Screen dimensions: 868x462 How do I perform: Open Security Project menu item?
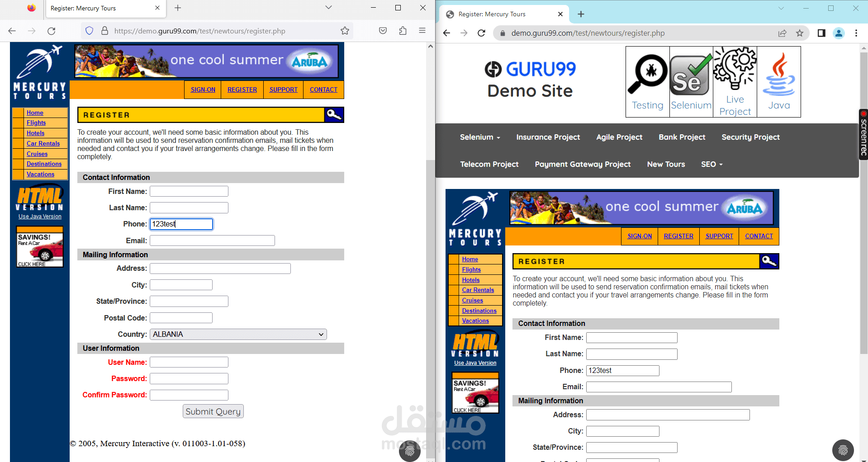(x=750, y=137)
